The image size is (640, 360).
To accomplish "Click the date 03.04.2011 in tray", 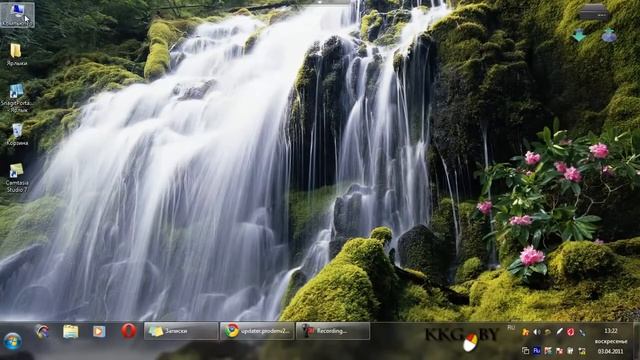I will coord(611,351).
